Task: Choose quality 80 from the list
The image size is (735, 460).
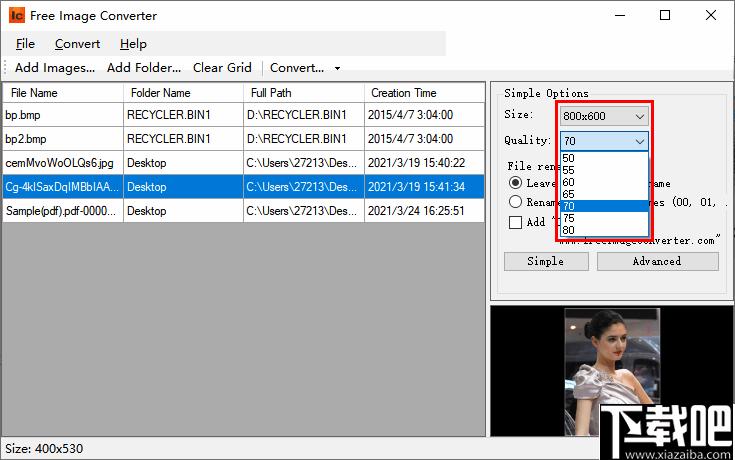Action: pyautogui.click(x=569, y=231)
